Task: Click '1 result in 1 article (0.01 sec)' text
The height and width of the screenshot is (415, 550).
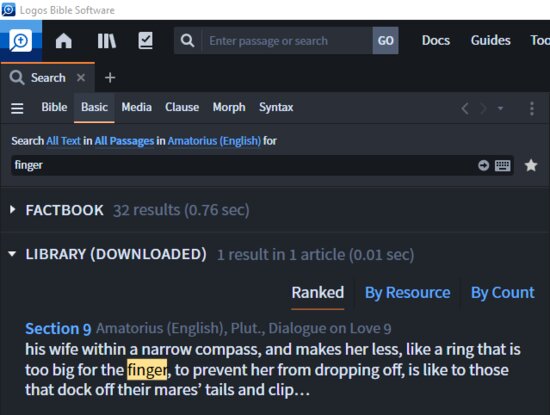Action: [315, 254]
